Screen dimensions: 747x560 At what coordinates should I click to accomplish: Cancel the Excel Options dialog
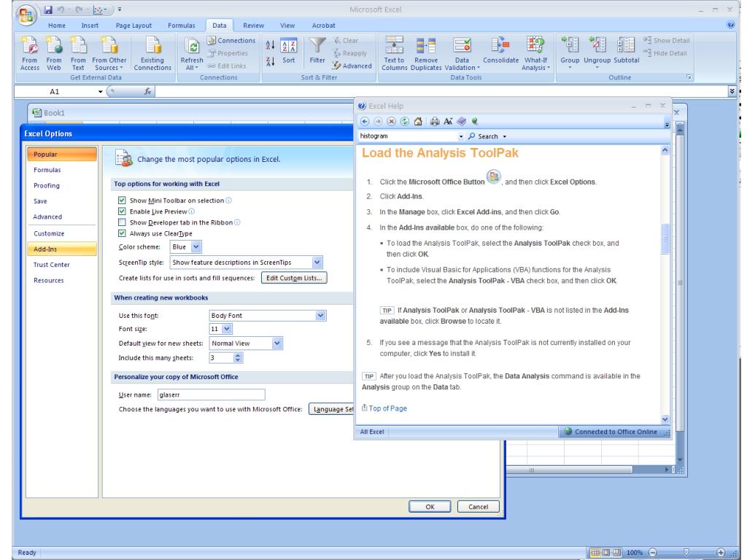[x=479, y=507]
